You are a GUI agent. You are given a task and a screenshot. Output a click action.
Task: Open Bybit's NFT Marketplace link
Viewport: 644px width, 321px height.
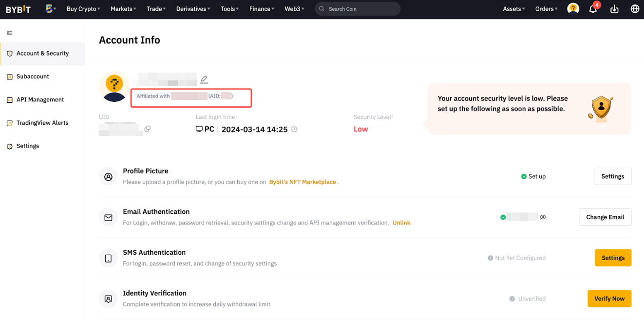(303, 182)
